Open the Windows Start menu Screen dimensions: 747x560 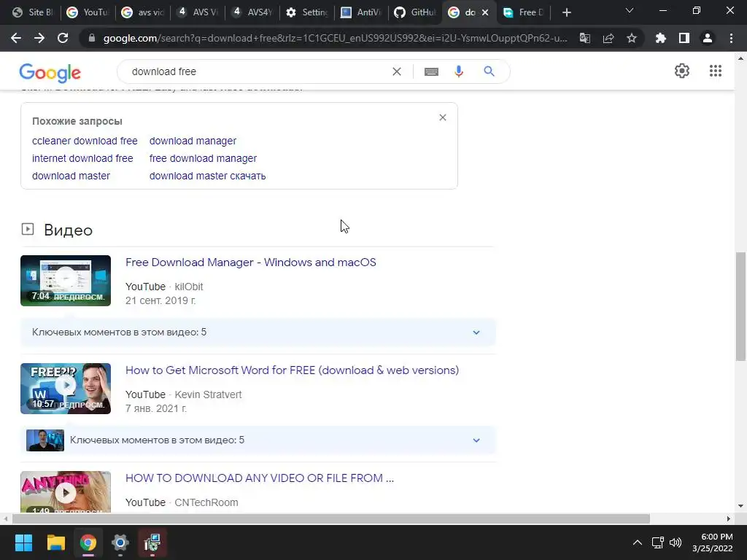tap(23, 542)
